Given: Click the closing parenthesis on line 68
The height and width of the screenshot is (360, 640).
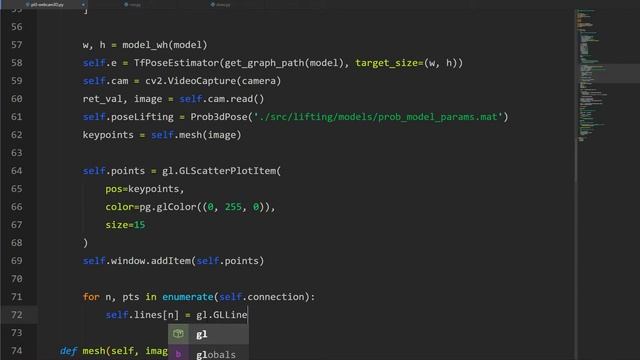Looking at the screenshot, I should point(85,243).
